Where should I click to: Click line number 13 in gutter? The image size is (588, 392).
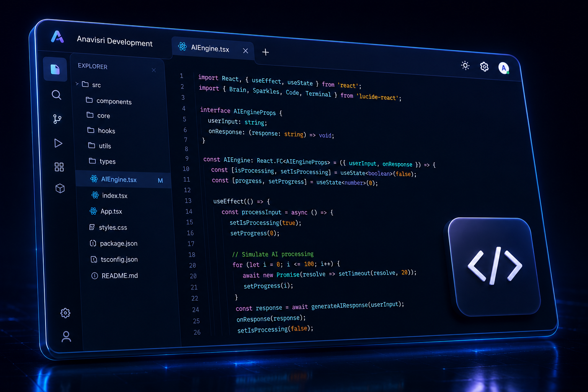[188, 201]
